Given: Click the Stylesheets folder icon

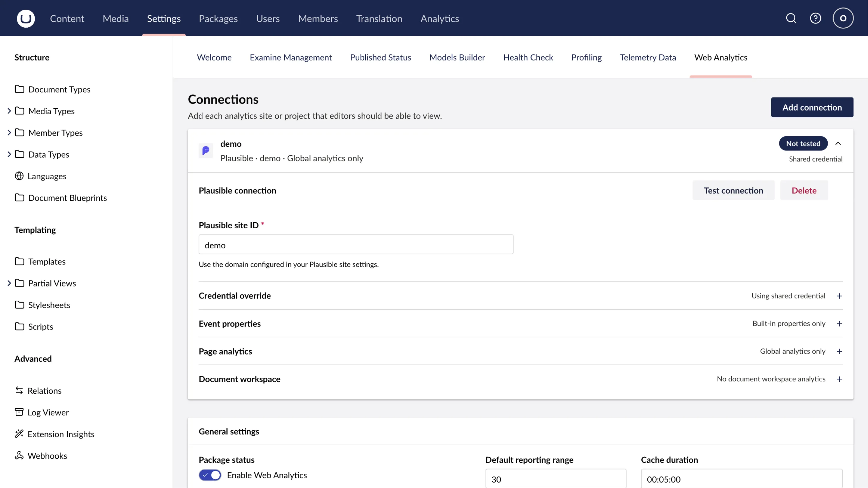Looking at the screenshot, I should [20, 305].
